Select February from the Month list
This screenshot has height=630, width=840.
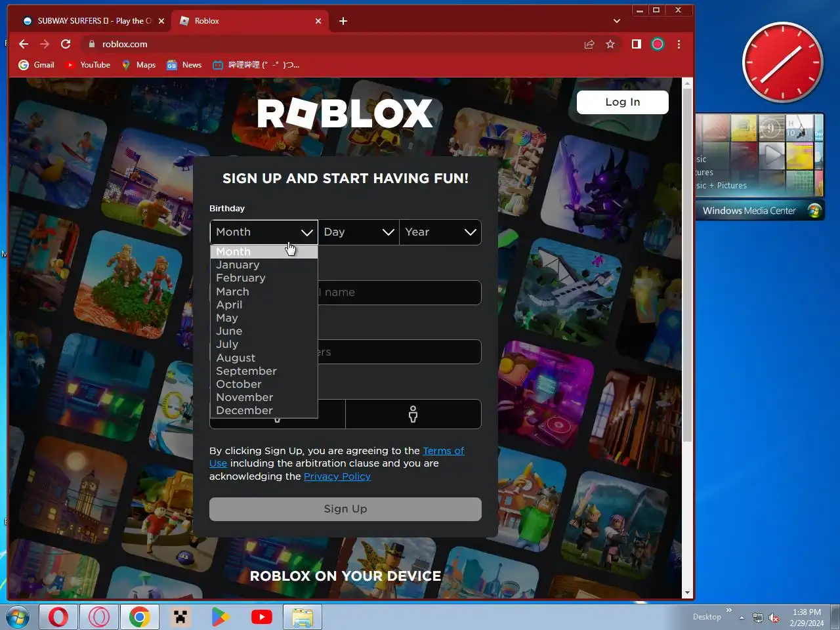click(264, 278)
